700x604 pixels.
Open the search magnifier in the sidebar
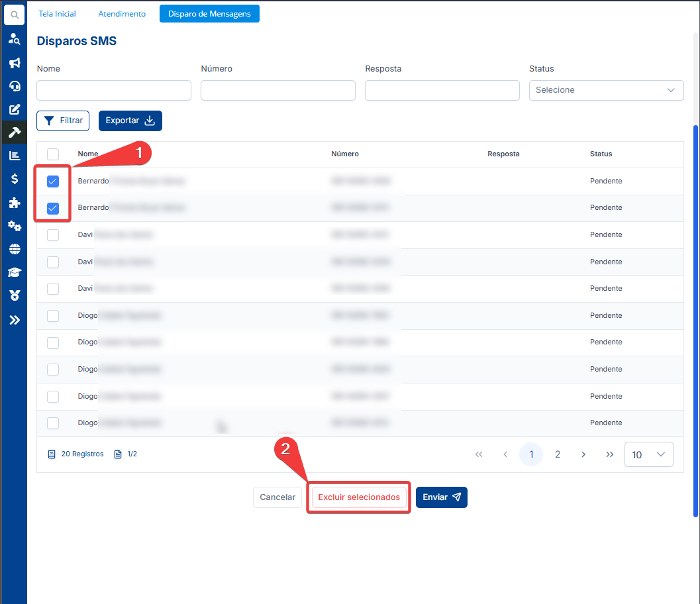point(15,15)
